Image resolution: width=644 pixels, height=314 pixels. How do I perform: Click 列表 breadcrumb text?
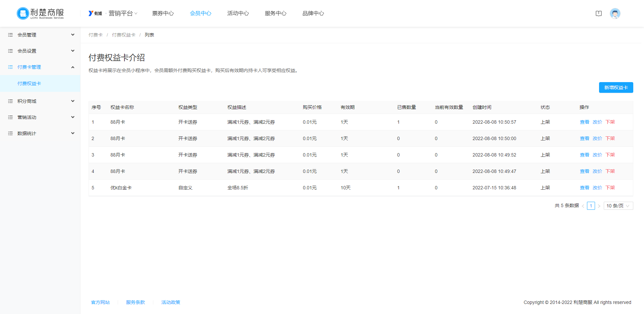pos(149,35)
